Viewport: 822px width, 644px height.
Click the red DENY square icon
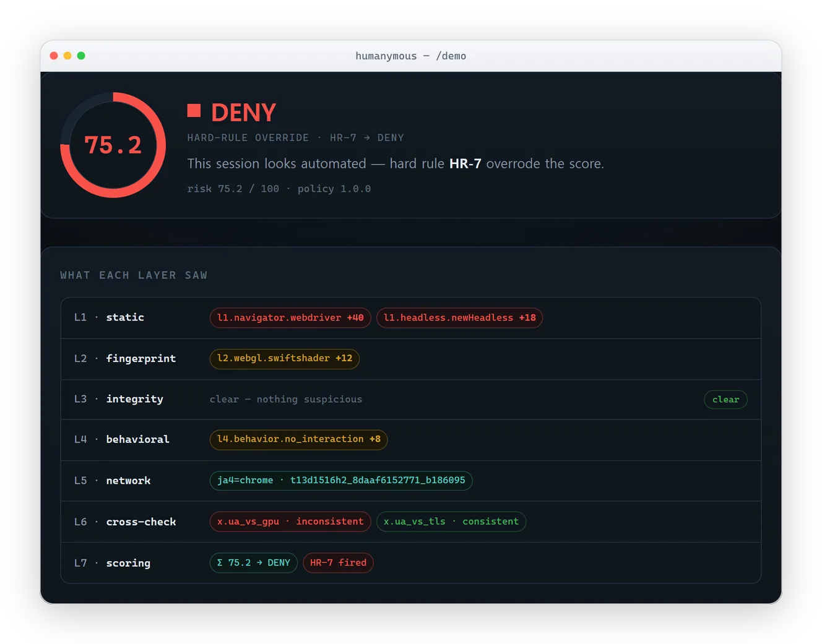point(194,111)
